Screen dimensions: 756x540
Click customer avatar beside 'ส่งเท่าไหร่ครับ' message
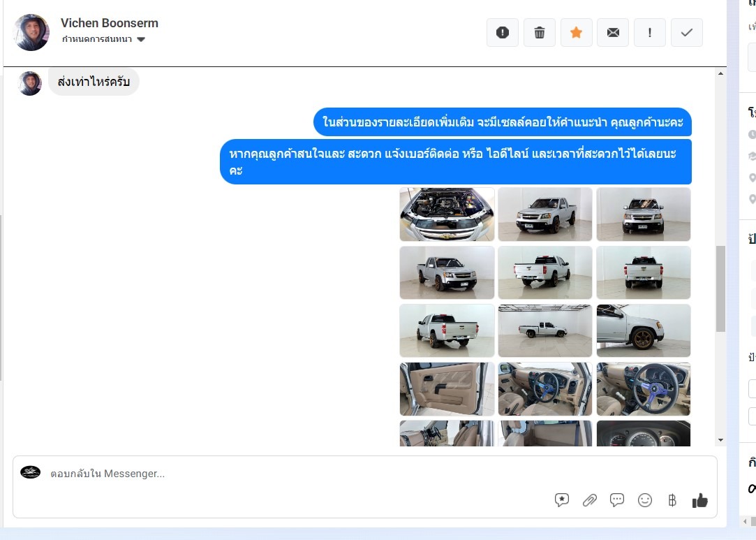(x=30, y=83)
